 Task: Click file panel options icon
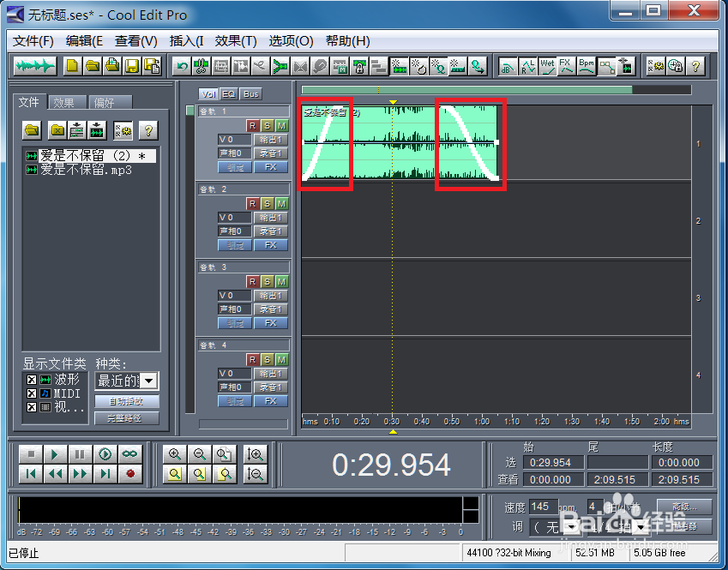tap(123, 130)
